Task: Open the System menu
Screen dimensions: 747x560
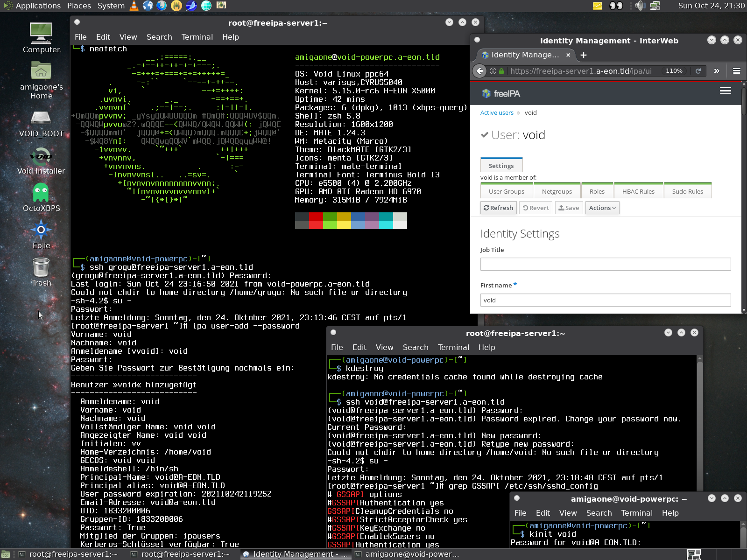Action: tap(111, 6)
